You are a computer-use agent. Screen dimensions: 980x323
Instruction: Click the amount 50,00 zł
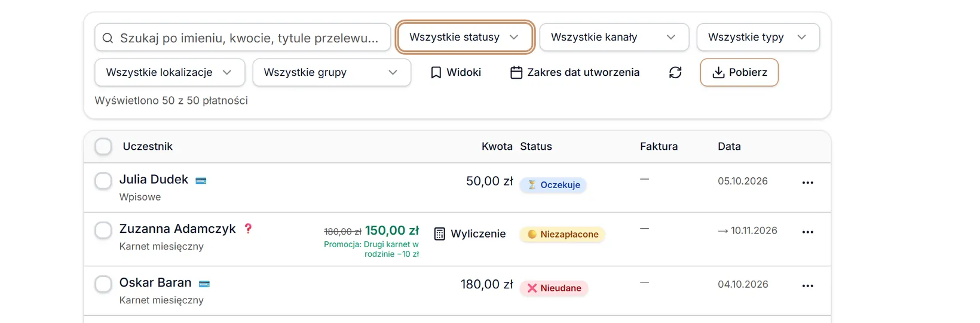pos(489,181)
